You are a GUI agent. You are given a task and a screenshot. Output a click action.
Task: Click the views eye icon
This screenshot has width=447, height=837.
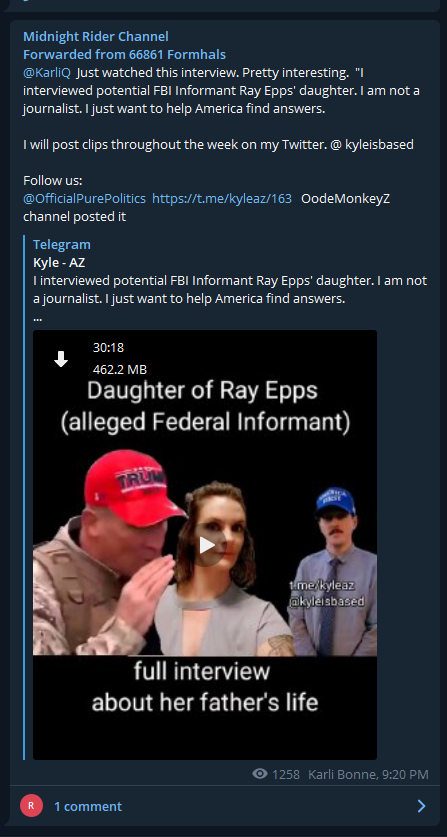(x=260, y=773)
